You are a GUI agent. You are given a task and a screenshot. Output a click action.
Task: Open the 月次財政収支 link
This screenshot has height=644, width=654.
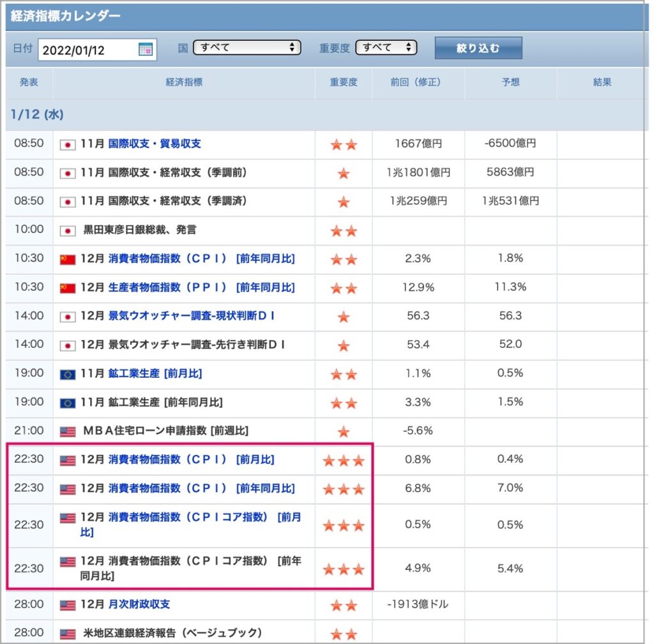pyautogui.click(x=139, y=604)
